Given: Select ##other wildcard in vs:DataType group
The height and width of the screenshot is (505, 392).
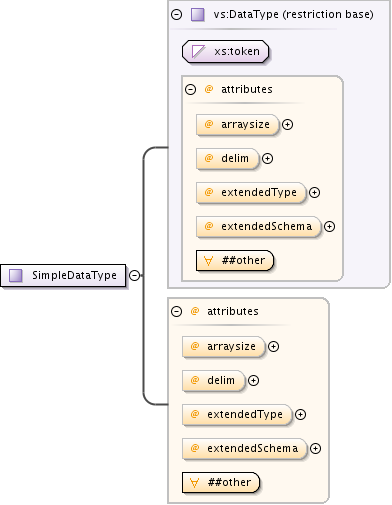Looking at the screenshot, I should [235, 260].
